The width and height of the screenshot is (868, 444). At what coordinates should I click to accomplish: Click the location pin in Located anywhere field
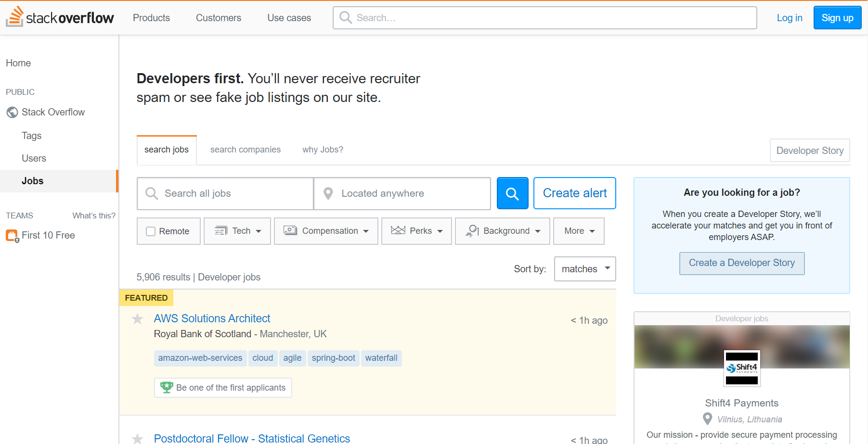tap(328, 193)
